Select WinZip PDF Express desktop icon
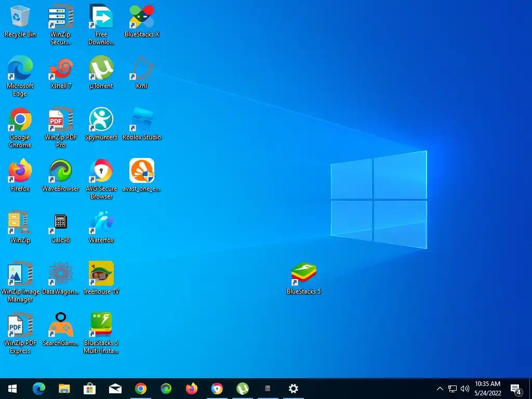This screenshot has width=532, height=399. (20, 333)
